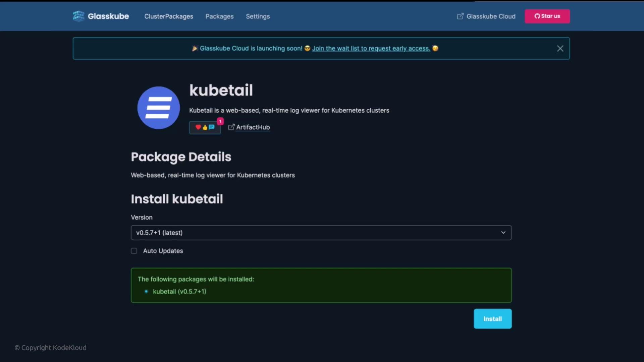Open the reactions feedback button
644x362 pixels.
(x=205, y=127)
